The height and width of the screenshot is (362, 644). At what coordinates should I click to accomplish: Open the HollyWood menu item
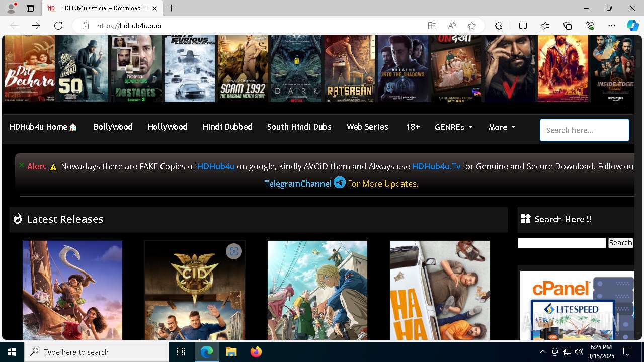[x=168, y=127]
